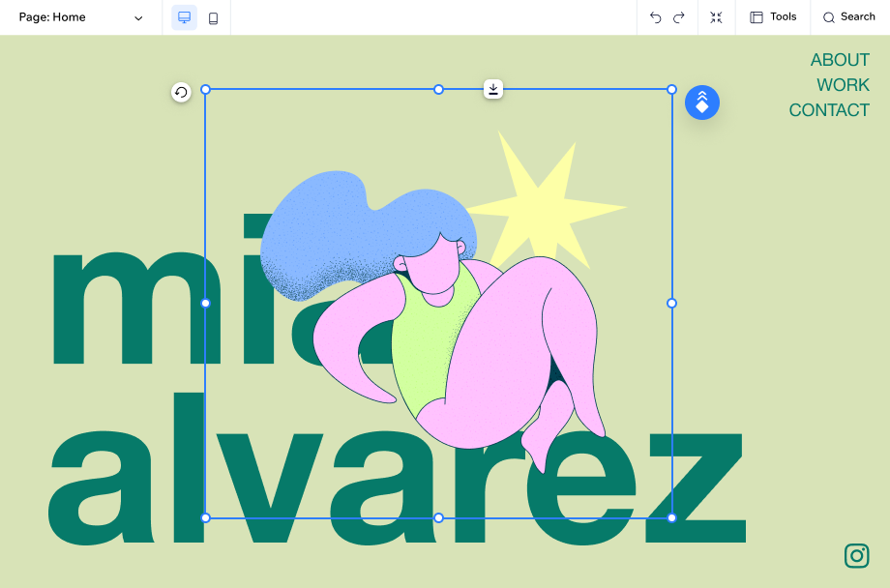
Task: Click the zoom-out fit view icon
Action: [x=716, y=17]
